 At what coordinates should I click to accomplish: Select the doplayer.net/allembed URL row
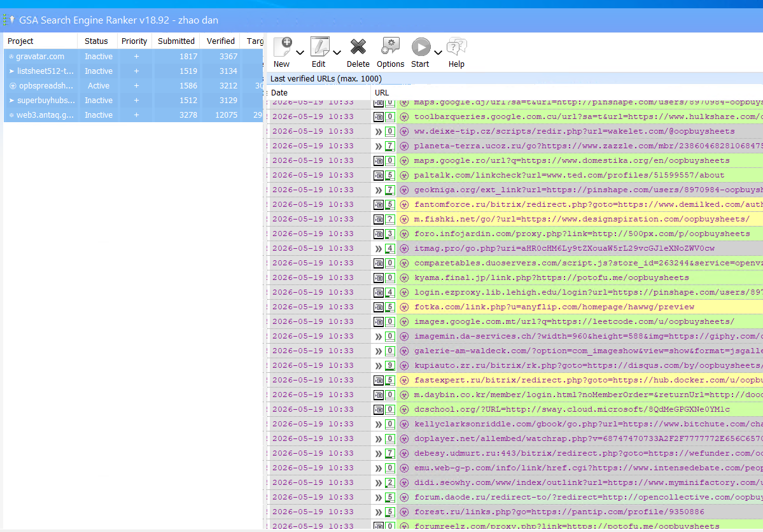[515, 438]
